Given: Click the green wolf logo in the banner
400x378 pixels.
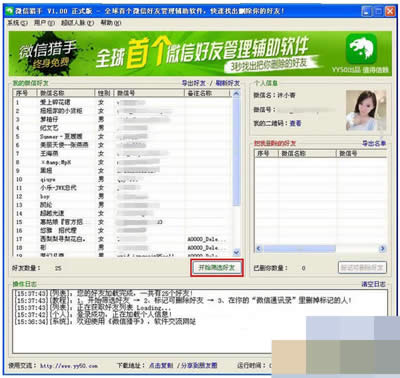Looking at the screenshot, I should tap(361, 49).
